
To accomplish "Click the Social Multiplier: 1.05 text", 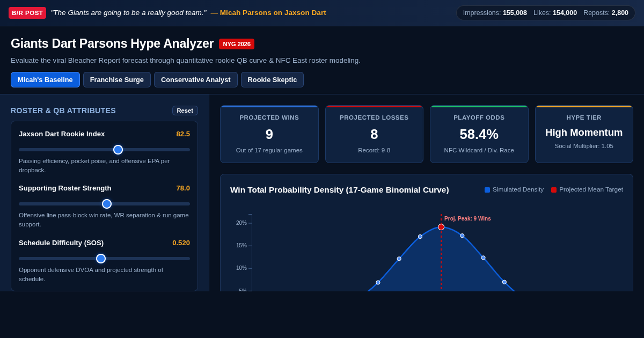I will [584, 146].
